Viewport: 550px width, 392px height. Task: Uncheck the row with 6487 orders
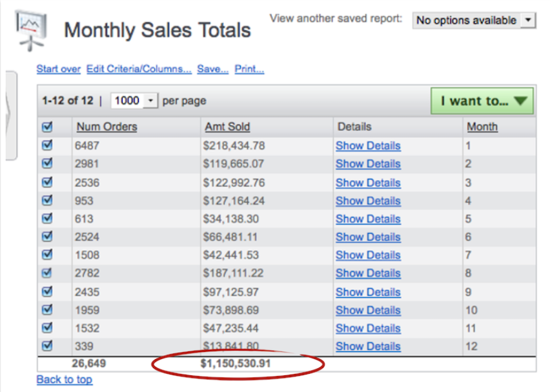(x=46, y=146)
